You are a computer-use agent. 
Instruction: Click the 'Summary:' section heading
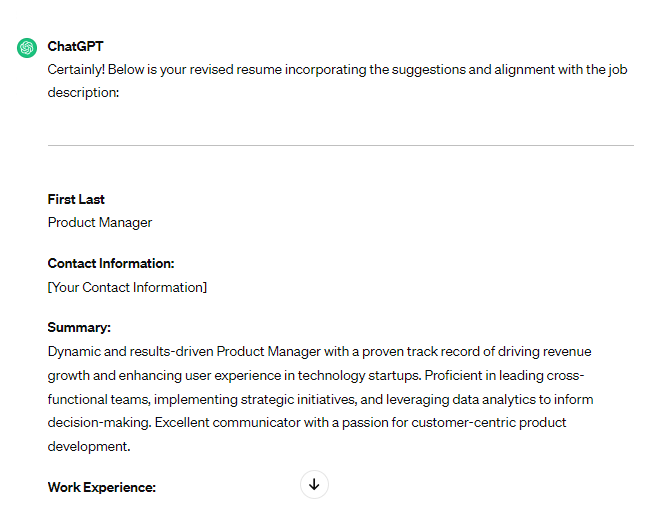pos(79,327)
